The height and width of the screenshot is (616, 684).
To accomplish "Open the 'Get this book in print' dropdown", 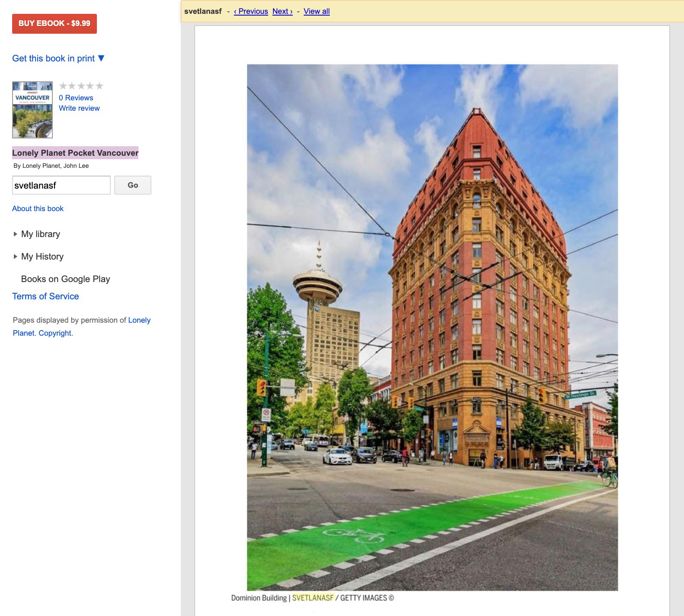I will [x=58, y=58].
